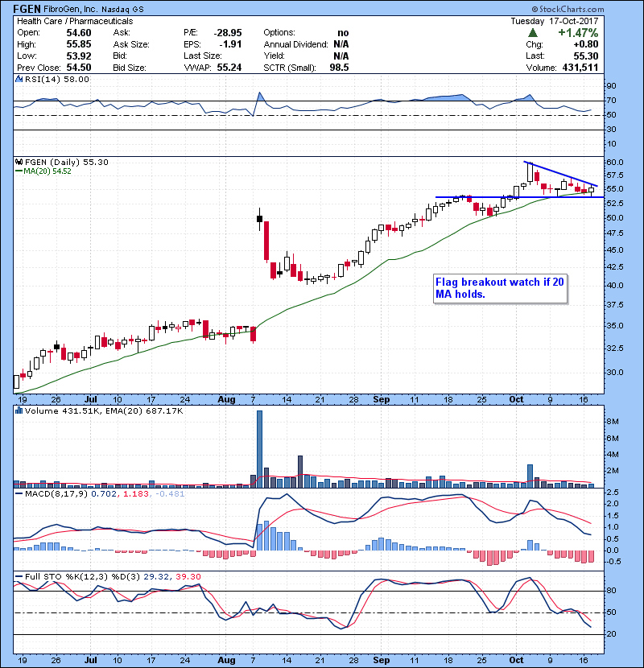Click the High value 55.85

point(79,44)
